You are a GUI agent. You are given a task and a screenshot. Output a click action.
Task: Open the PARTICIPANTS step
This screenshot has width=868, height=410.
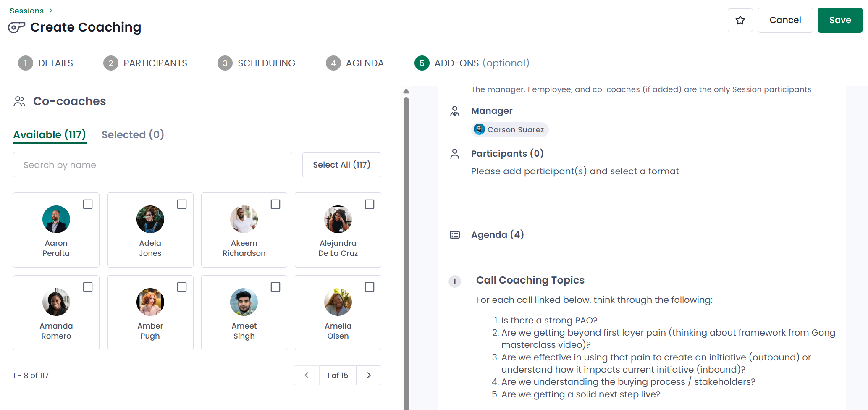155,63
